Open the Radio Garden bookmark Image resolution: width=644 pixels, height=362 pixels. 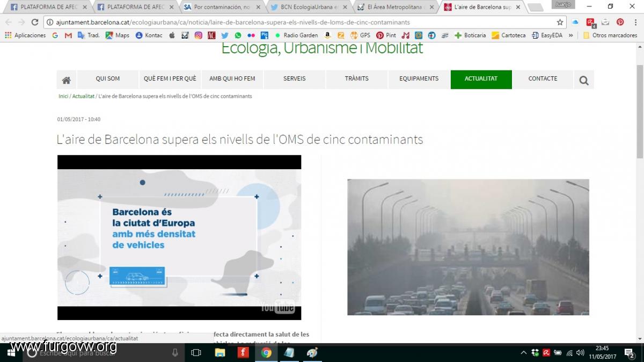pos(296,35)
